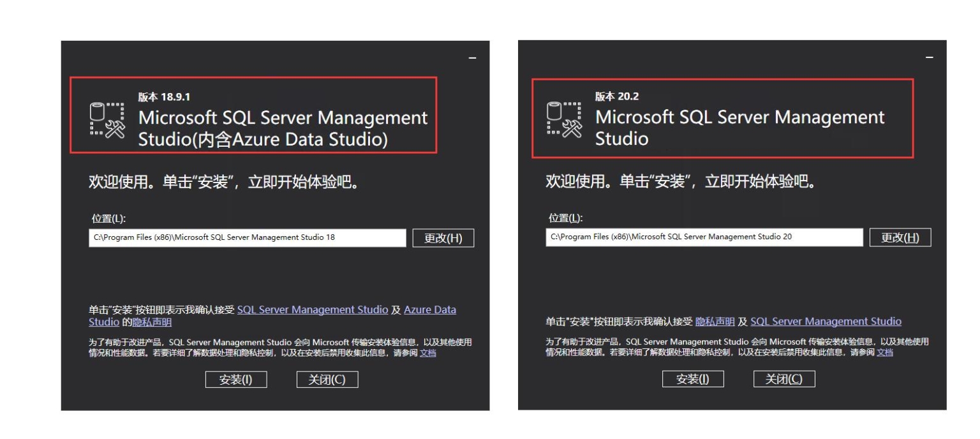Open the SQL Server Management Studio privacy link
Viewport: 980px width, 439px height.
click(312, 309)
